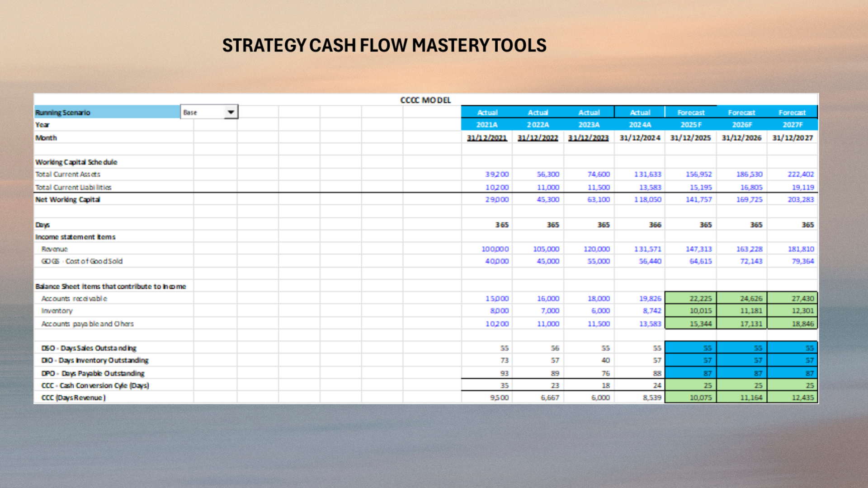Open the Running Scenario dropdown arrow
Viewport: 868px width, 488px height.
click(231, 112)
